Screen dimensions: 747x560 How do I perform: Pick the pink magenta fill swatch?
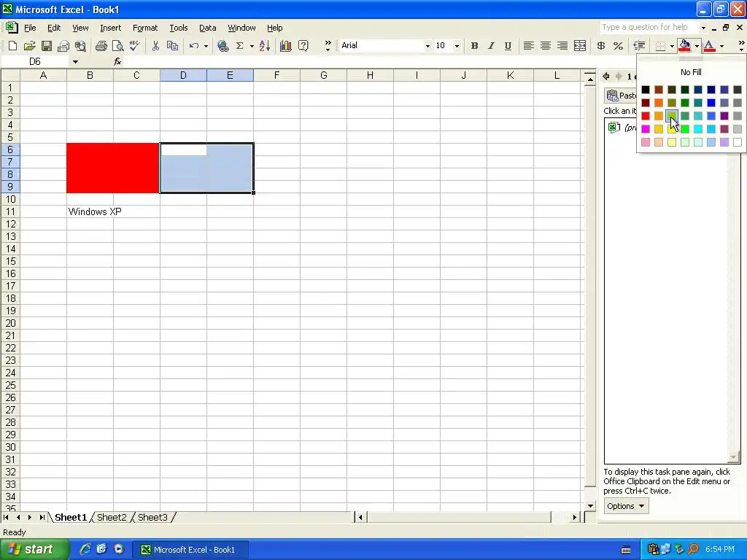coord(645,129)
